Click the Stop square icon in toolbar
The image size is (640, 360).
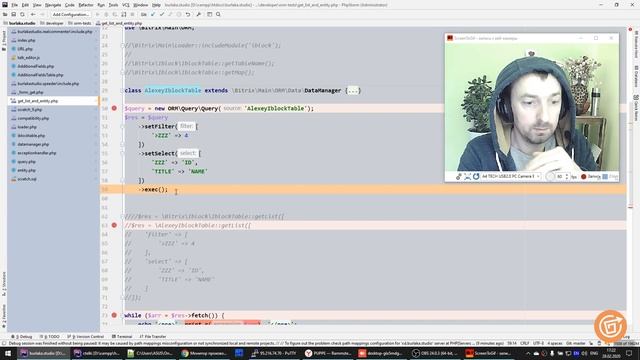(x=132, y=14)
